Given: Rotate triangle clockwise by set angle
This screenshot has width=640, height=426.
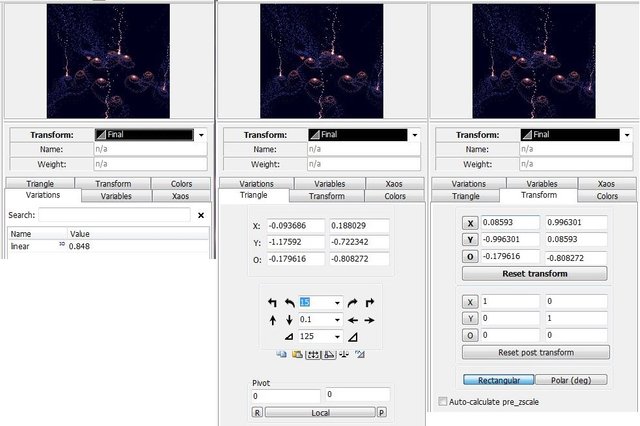Looking at the screenshot, I should pos(353,302).
